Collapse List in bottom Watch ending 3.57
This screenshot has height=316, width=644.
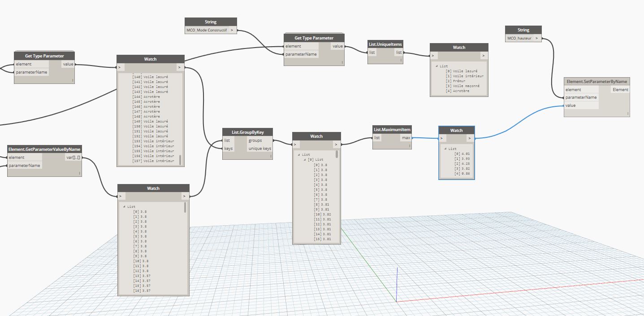pyautogui.click(x=124, y=206)
